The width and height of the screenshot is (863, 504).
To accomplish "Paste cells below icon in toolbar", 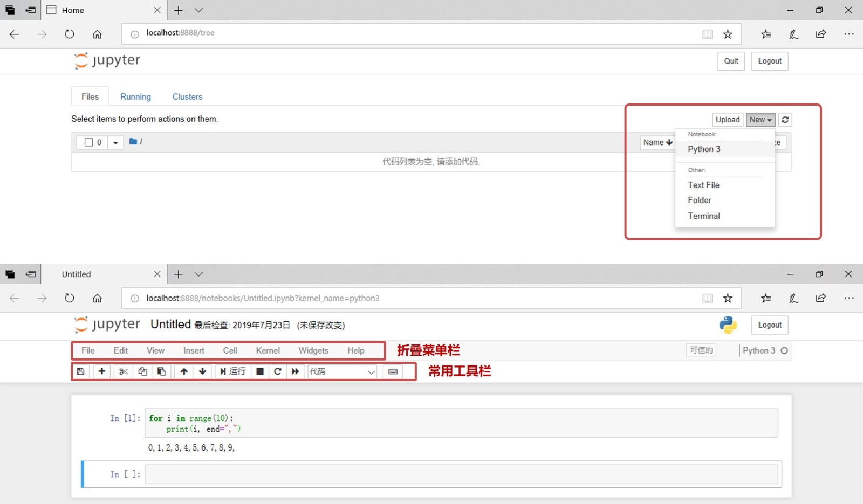I will 161,371.
